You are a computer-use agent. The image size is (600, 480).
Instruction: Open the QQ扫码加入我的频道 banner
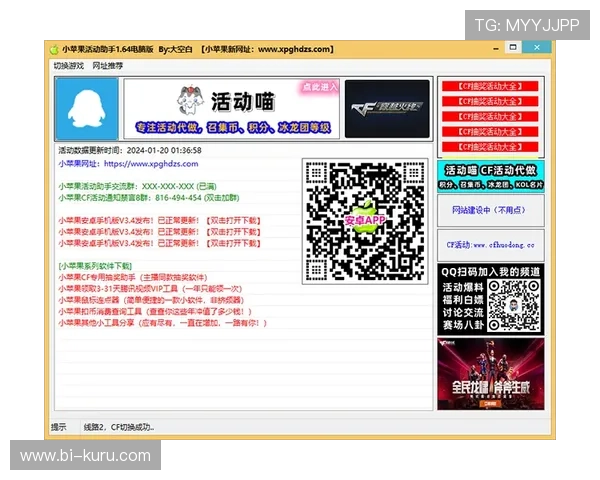491,299
